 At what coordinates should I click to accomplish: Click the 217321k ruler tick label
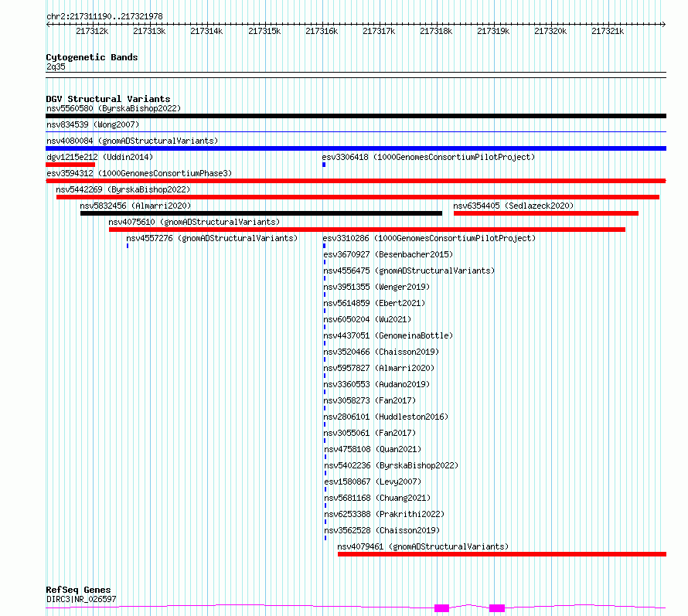click(x=608, y=31)
